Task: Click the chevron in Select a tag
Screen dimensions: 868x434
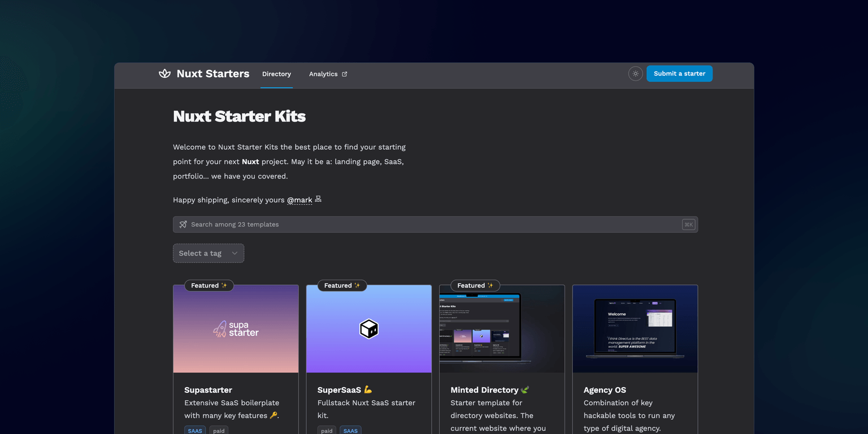Action: pos(235,253)
